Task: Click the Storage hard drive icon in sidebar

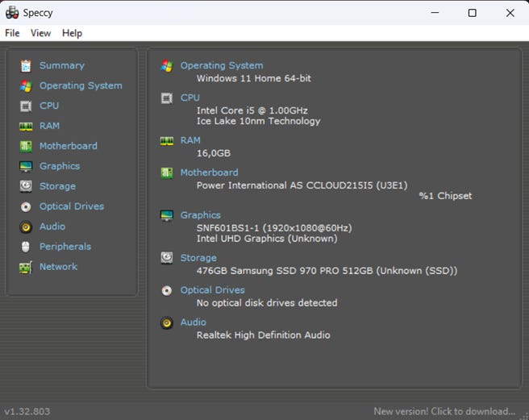Action: click(26, 186)
